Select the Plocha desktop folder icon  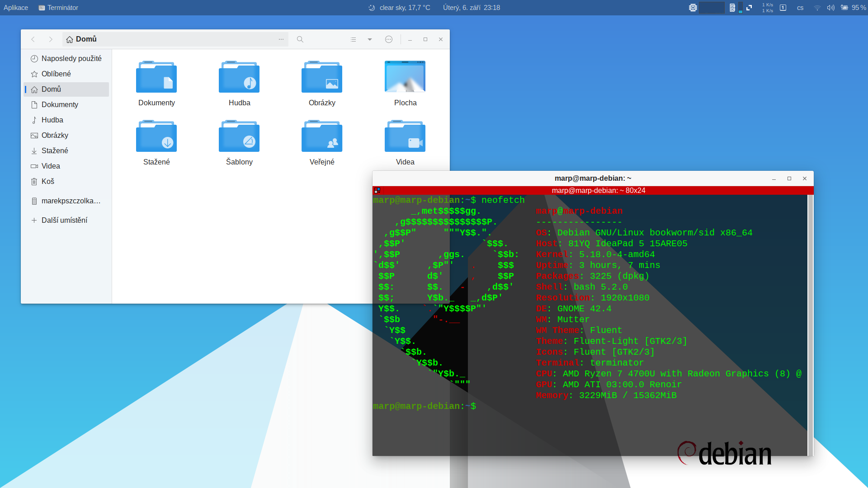click(x=405, y=76)
